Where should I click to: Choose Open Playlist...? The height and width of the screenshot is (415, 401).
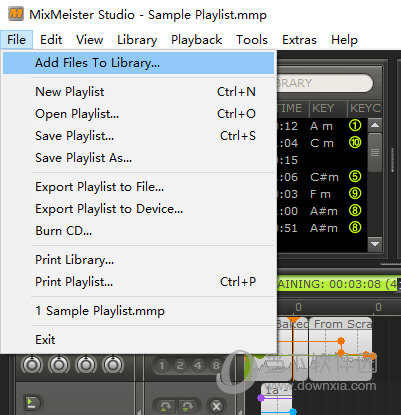pos(138,114)
